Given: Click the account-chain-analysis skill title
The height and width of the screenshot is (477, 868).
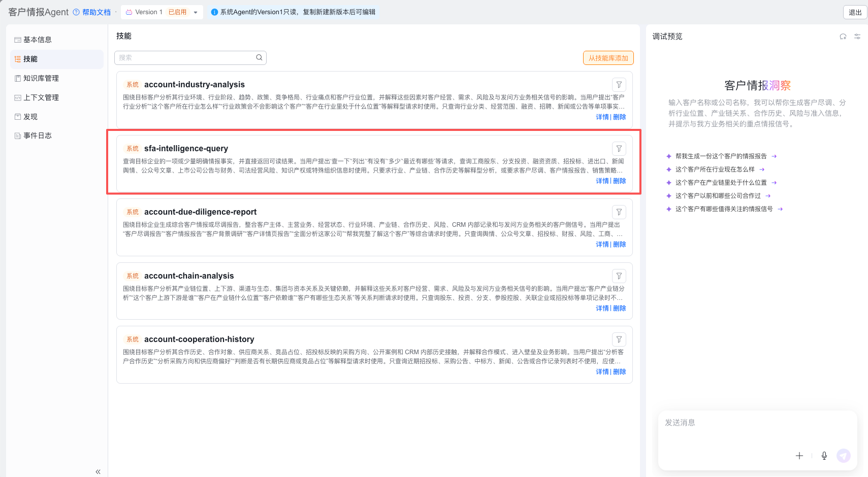Looking at the screenshot, I should 189,276.
